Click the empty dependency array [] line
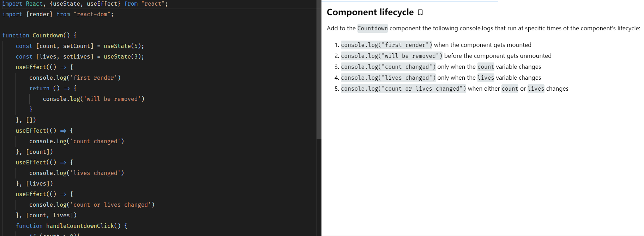The width and height of the screenshot is (644, 236). click(x=31, y=120)
